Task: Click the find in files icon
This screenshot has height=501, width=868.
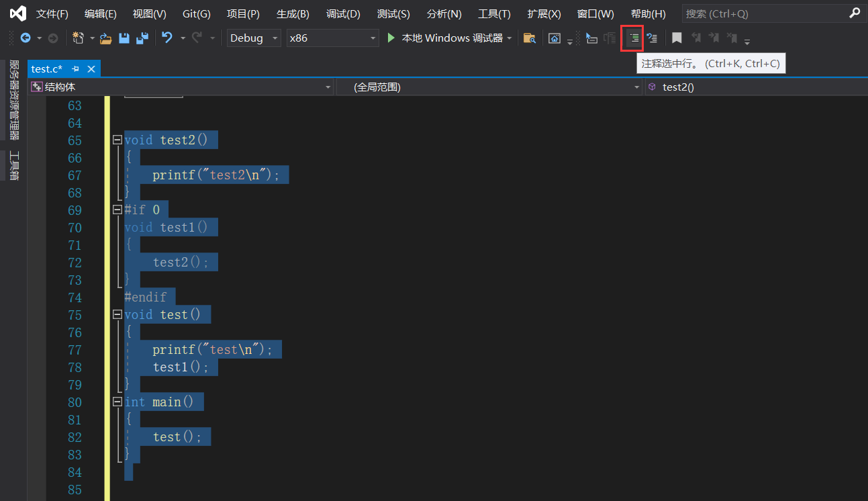Action: (x=530, y=38)
